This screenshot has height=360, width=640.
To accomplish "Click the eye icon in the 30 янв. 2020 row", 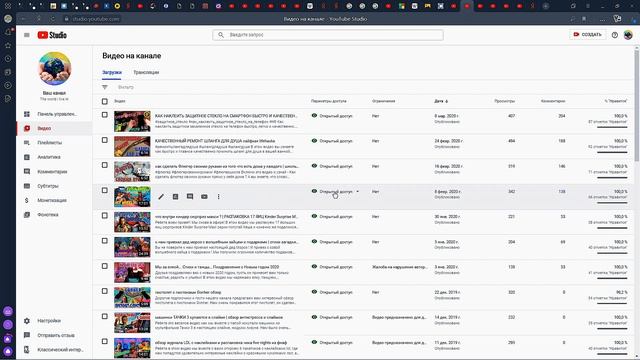I will coord(314,216).
